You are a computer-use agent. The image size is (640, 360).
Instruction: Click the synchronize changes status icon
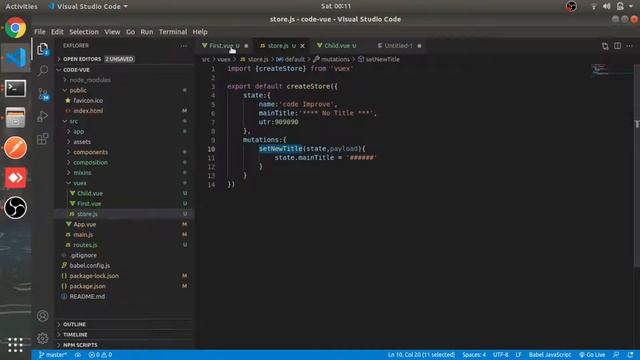coord(78,355)
